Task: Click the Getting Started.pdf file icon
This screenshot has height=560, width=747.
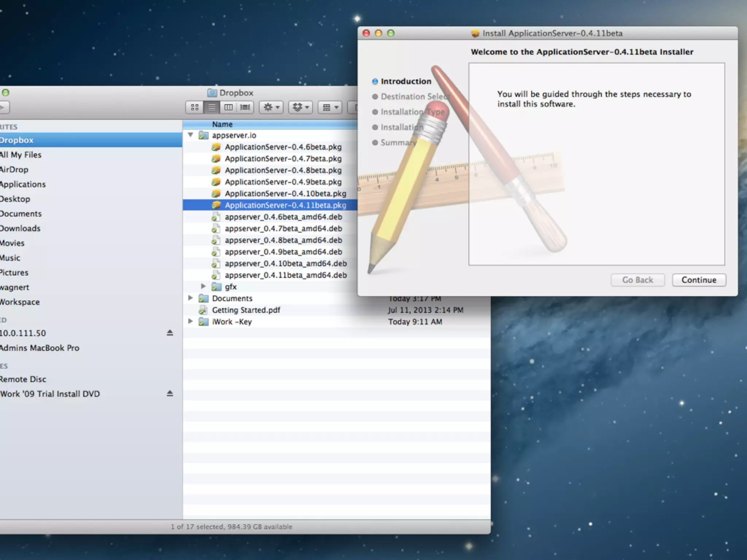Action: 203,310
